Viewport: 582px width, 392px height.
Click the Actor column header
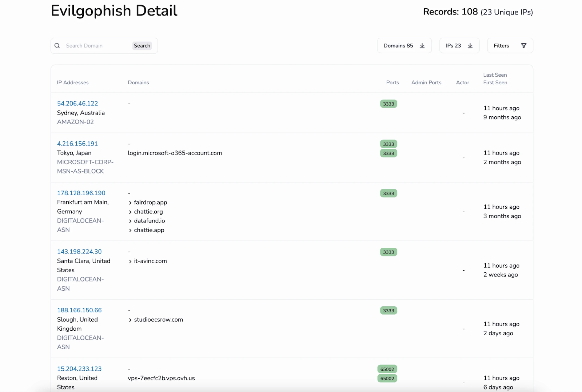(463, 83)
